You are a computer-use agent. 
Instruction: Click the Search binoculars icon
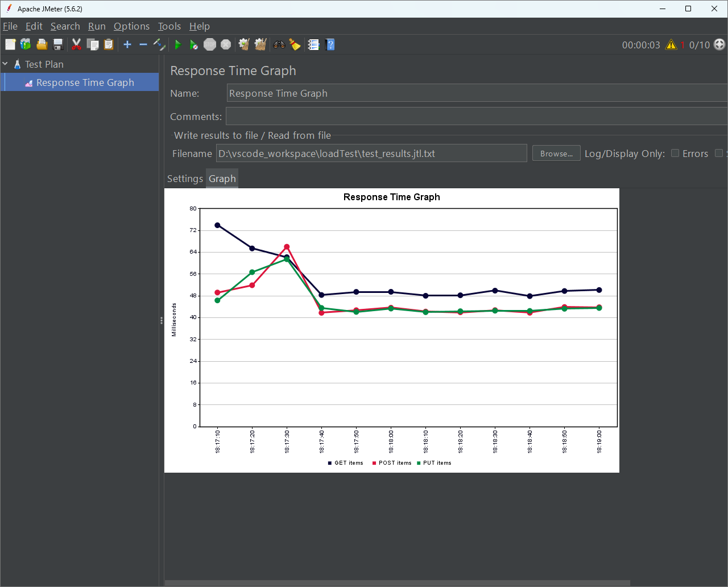click(x=279, y=44)
